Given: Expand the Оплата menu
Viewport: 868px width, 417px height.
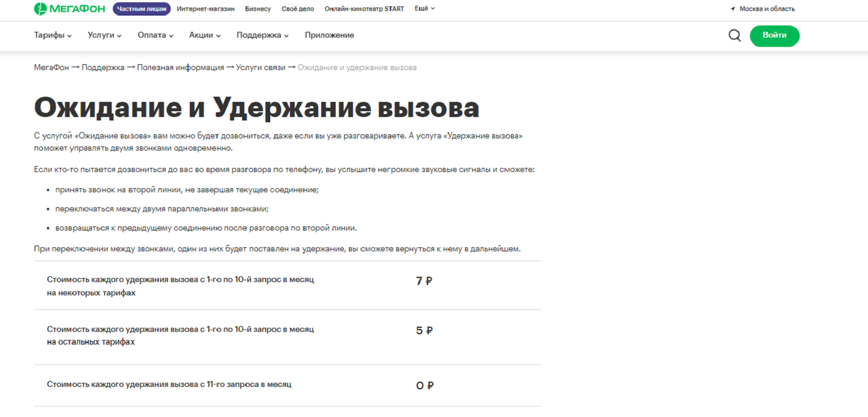Looking at the screenshot, I should [x=156, y=35].
